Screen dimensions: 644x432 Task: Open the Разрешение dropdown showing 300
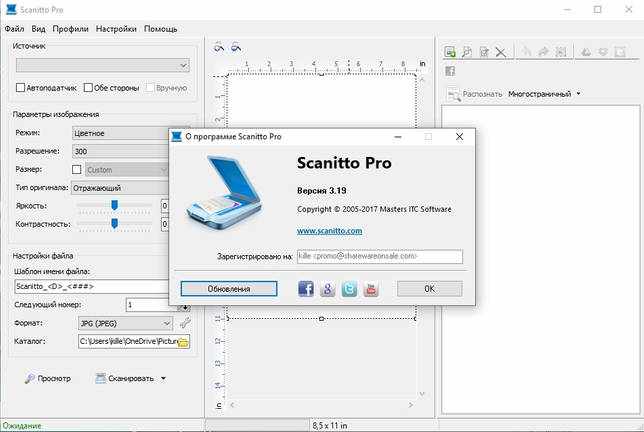point(121,151)
